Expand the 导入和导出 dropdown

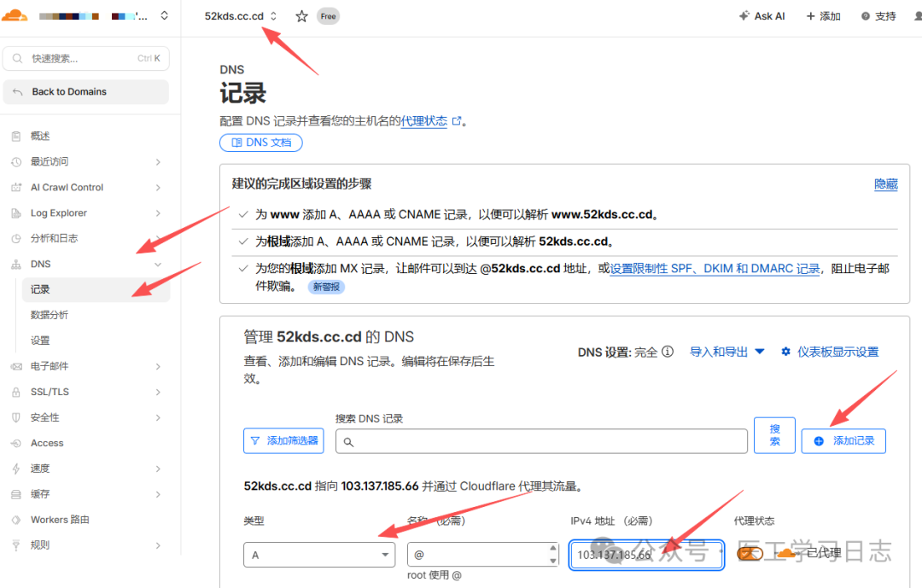tap(727, 352)
